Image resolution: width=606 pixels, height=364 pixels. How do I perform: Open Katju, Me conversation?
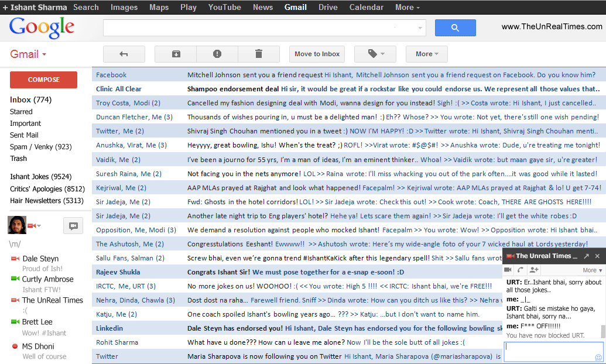click(297, 314)
